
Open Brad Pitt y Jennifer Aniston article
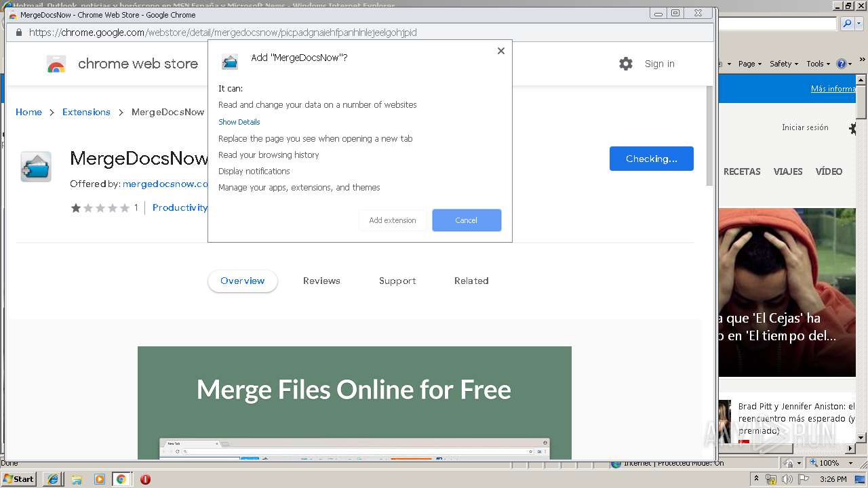click(796, 418)
